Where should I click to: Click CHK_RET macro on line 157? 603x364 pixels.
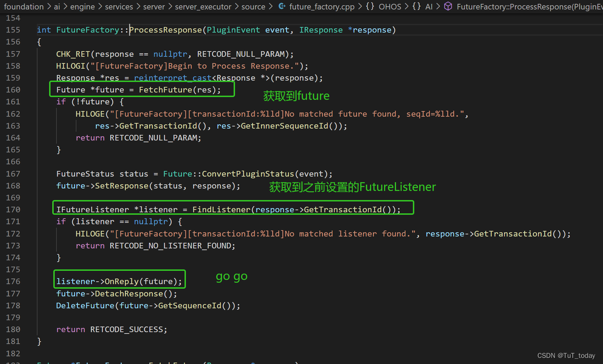(x=73, y=54)
